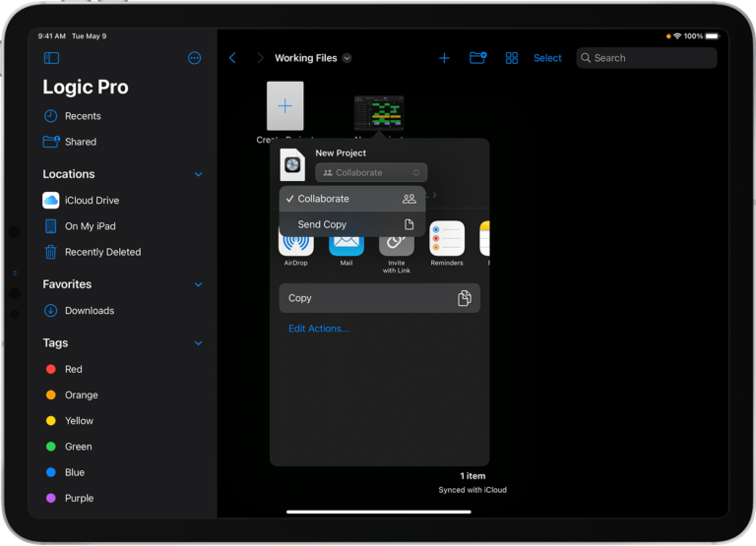Tap the plus icon in toolbar
Viewport: 756px width, 546px height.
tap(444, 58)
